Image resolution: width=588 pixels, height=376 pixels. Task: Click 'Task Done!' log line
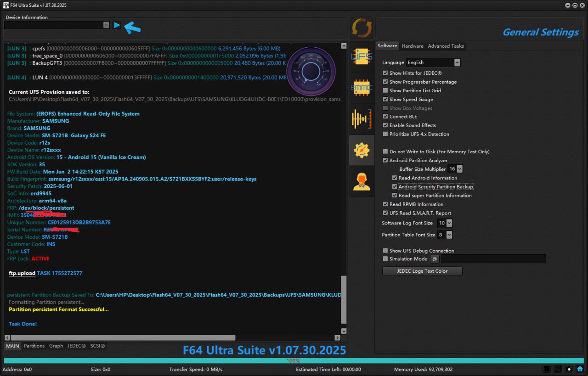[x=23, y=324]
